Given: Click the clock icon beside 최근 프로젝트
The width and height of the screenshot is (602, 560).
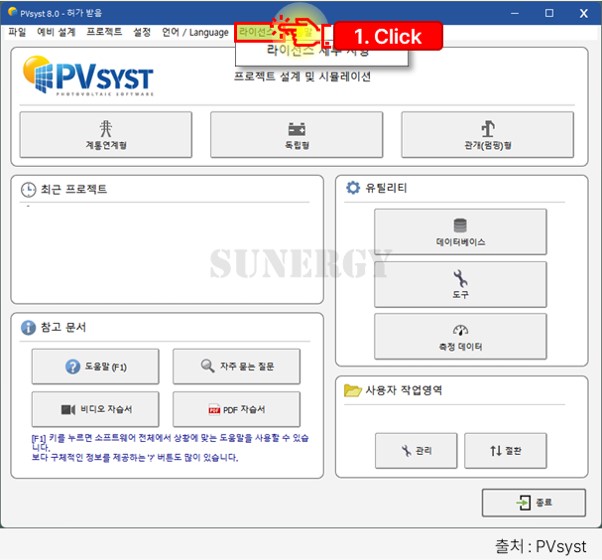Looking at the screenshot, I should point(28,190).
